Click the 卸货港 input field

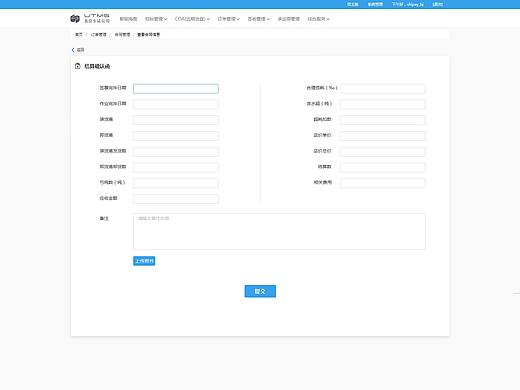point(176,136)
